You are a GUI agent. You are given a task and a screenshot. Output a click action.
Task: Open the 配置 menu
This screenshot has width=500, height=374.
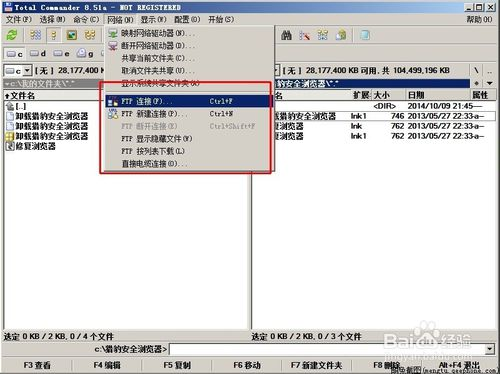(x=187, y=19)
